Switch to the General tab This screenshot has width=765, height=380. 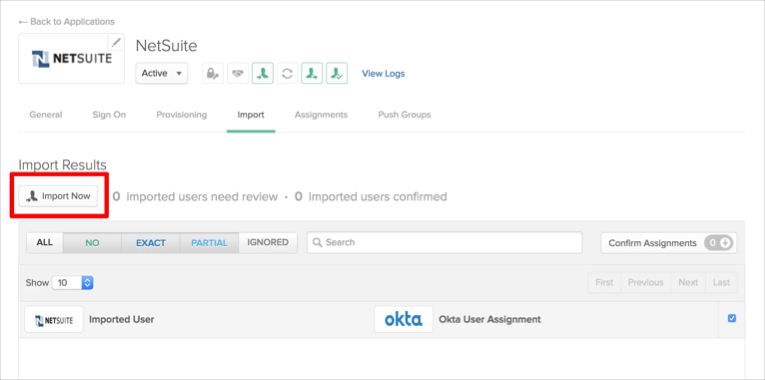pos(46,115)
